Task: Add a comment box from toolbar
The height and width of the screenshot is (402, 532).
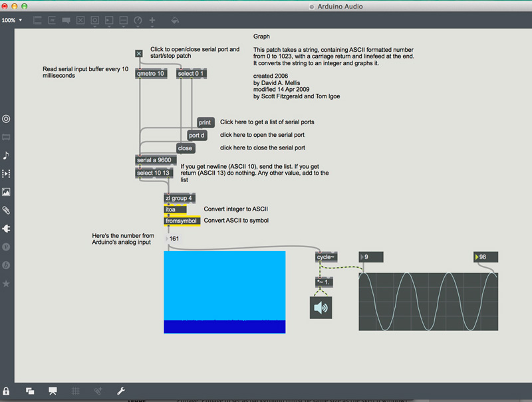Action: (x=66, y=21)
